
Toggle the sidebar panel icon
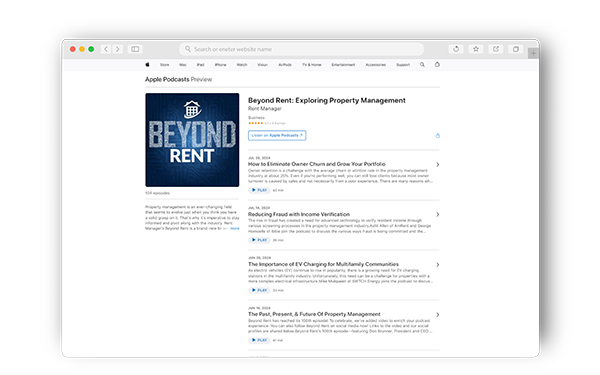pos(135,49)
